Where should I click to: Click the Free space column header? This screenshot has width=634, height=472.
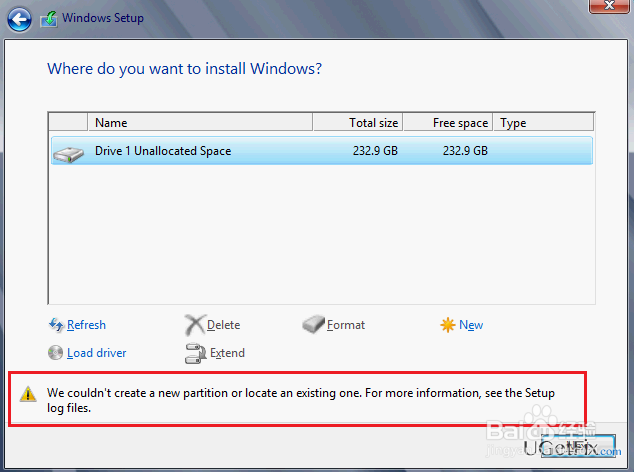[448, 122]
